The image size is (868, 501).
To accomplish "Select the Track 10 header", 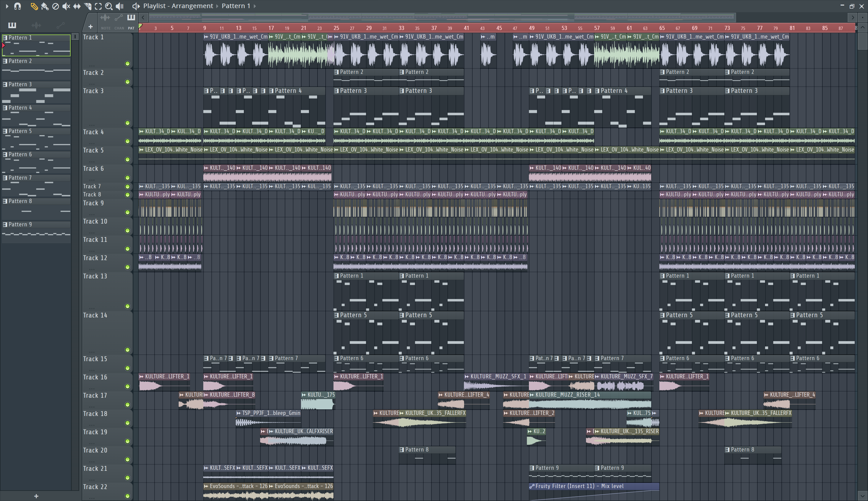I will [107, 226].
